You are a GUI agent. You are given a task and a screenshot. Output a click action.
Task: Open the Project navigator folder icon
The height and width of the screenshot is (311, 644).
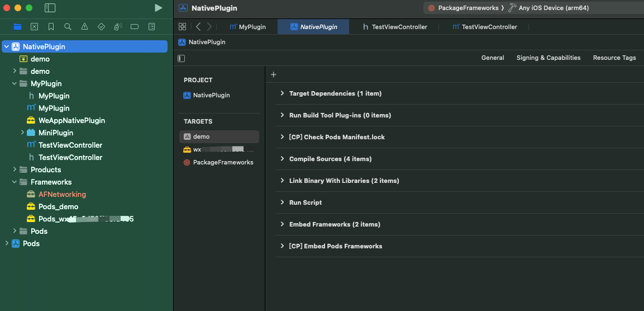pos(17,27)
